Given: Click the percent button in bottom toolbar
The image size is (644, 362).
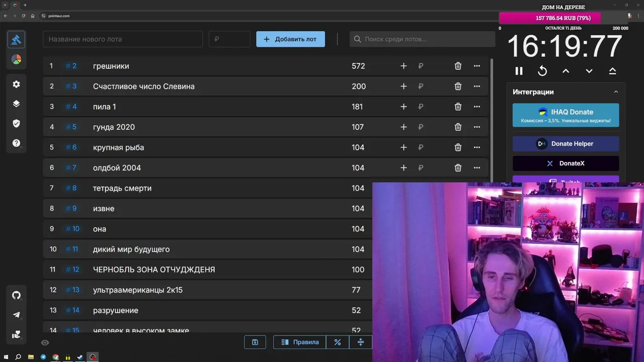Looking at the screenshot, I should 338,342.
